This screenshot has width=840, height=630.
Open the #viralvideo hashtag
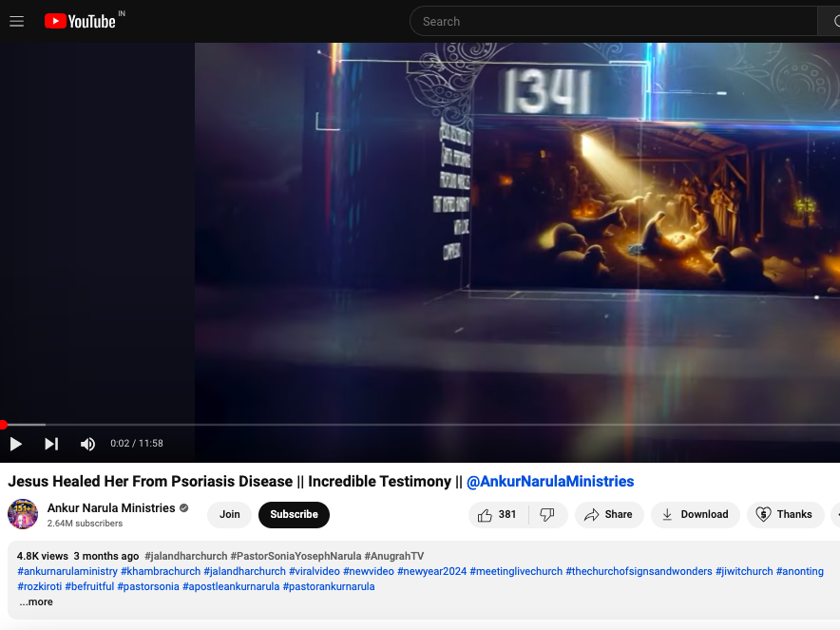tap(314, 571)
